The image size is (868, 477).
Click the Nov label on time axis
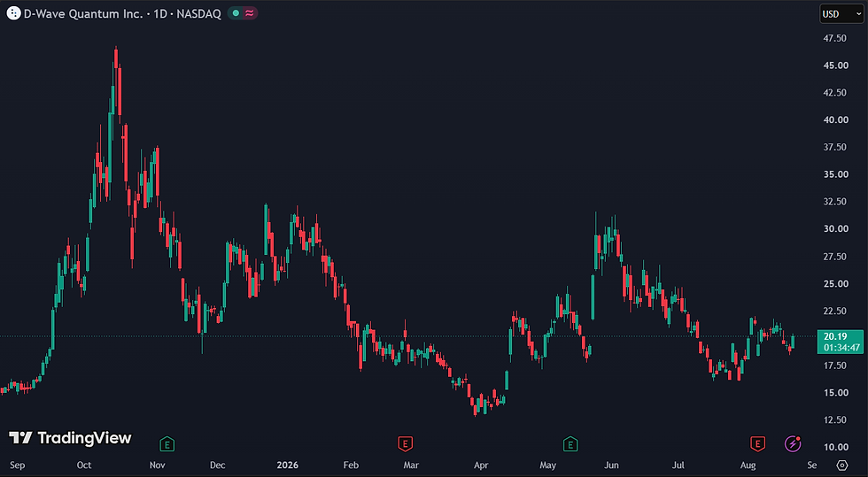[x=158, y=465]
